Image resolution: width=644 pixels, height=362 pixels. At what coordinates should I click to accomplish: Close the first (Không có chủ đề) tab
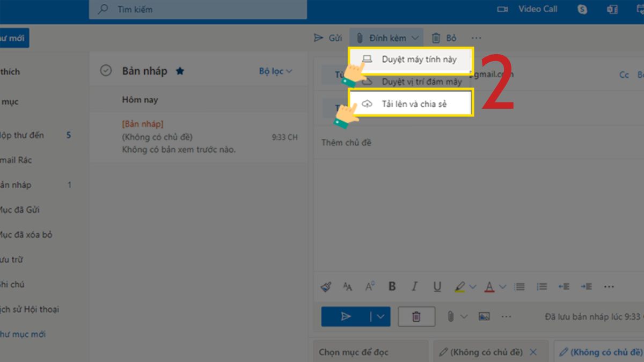(x=533, y=352)
